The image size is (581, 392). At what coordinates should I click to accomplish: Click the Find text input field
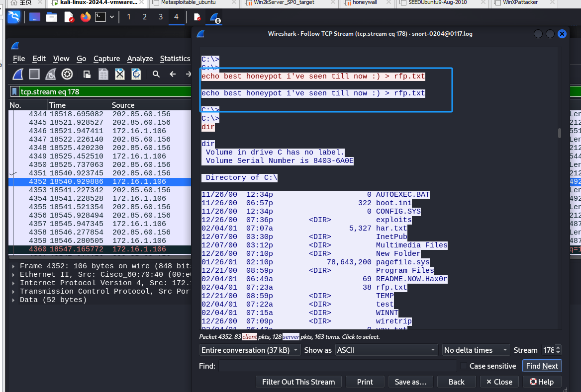[x=338, y=366]
